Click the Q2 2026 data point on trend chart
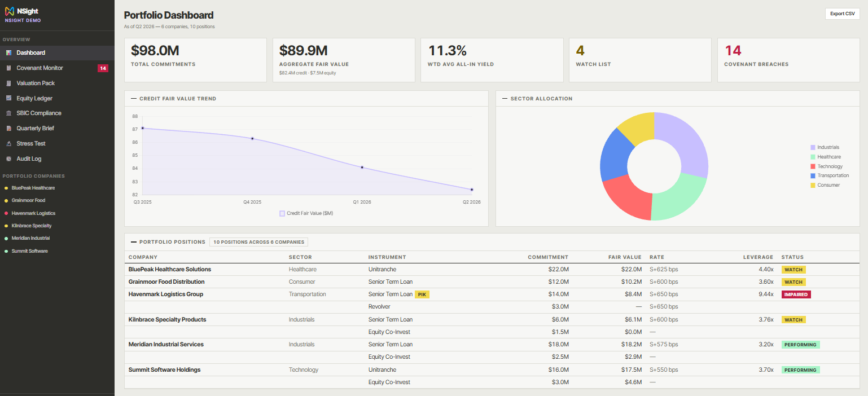The height and width of the screenshot is (396, 868). (472, 190)
